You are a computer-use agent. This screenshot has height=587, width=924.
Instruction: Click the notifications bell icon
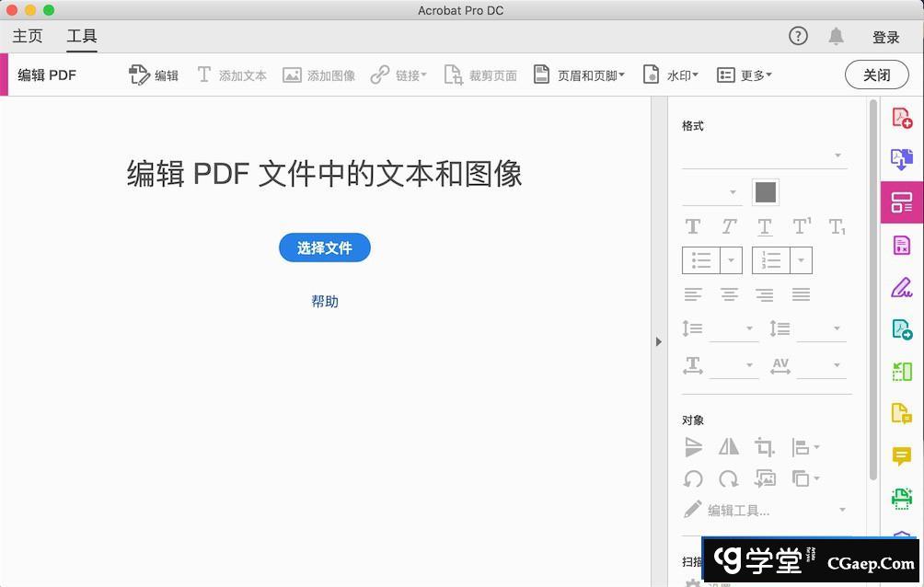click(836, 36)
